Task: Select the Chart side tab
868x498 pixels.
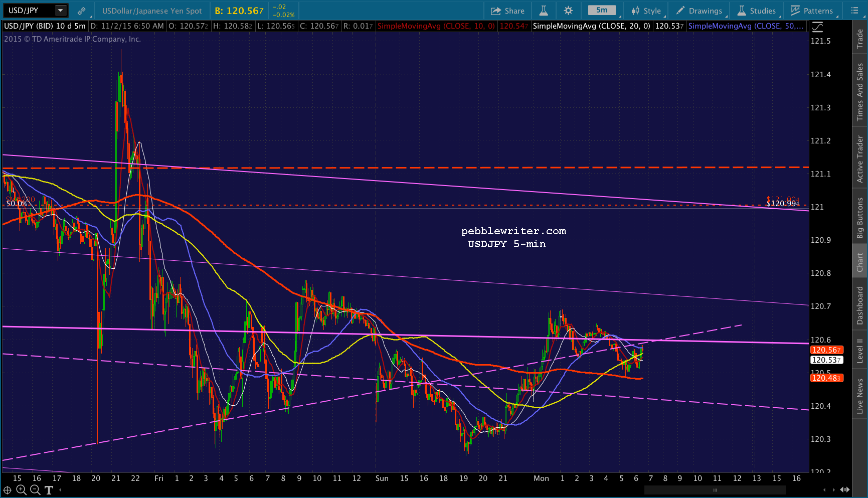Action: pyautogui.click(x=860, y=262)
